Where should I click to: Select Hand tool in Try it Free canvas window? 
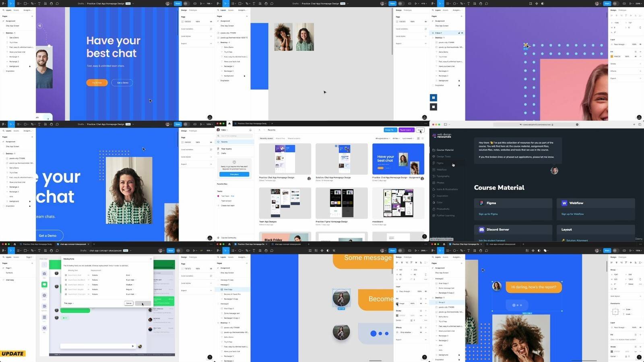(x=51, y=4)
